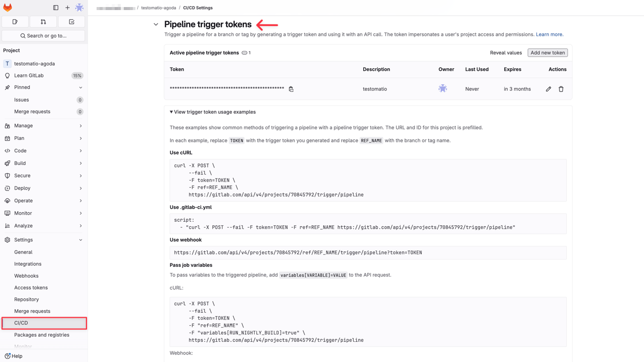Open the to-do list checkmark icon
This screenshot has height=362, width=644.
coord(71,22)
